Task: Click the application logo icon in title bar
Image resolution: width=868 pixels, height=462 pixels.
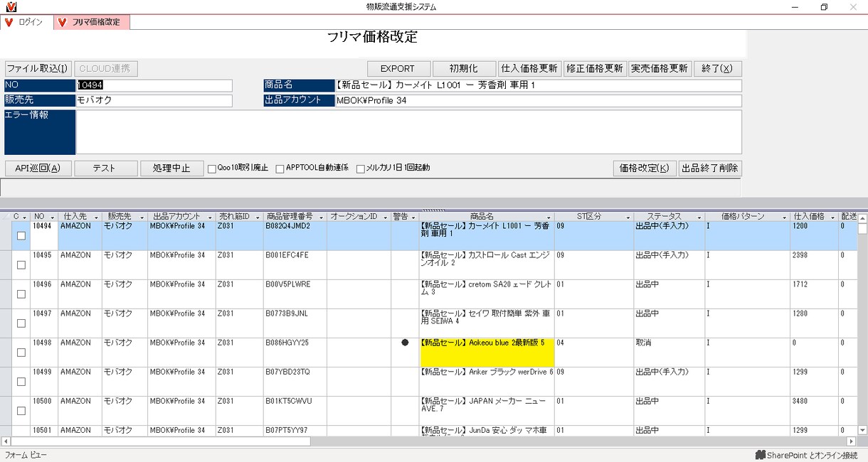Action: click(11, 7)
